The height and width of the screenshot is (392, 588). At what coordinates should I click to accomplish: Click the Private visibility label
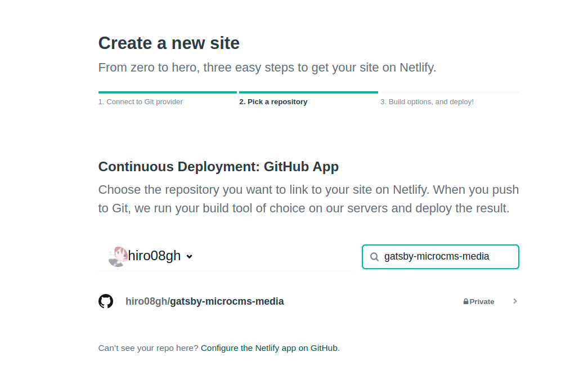(x=482, y=302)
